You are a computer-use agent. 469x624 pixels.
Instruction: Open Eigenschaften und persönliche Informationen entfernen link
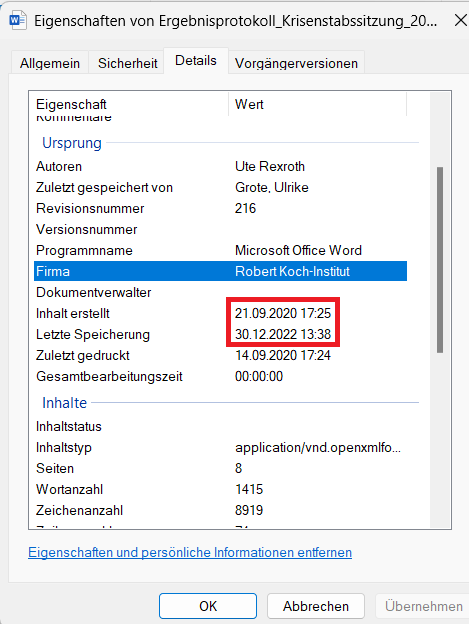(x=190, y=552)
